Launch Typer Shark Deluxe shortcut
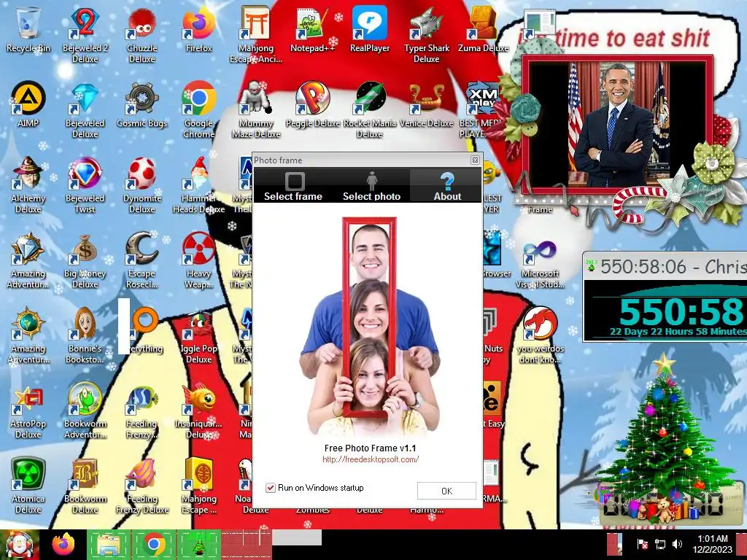Image resolution: width=747 pixels, height=560 pixels. click(x=426, y=34)
